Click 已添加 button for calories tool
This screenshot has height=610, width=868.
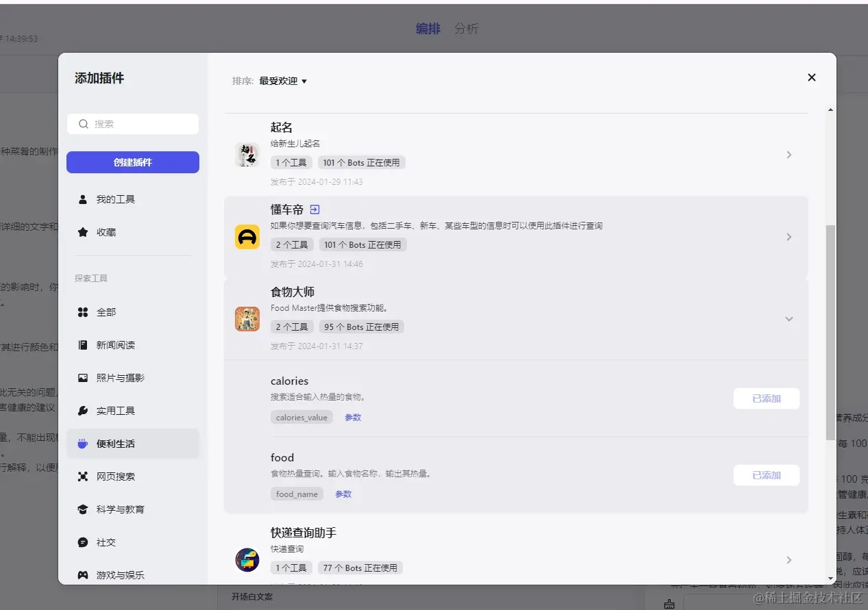[x=767, y=398]
